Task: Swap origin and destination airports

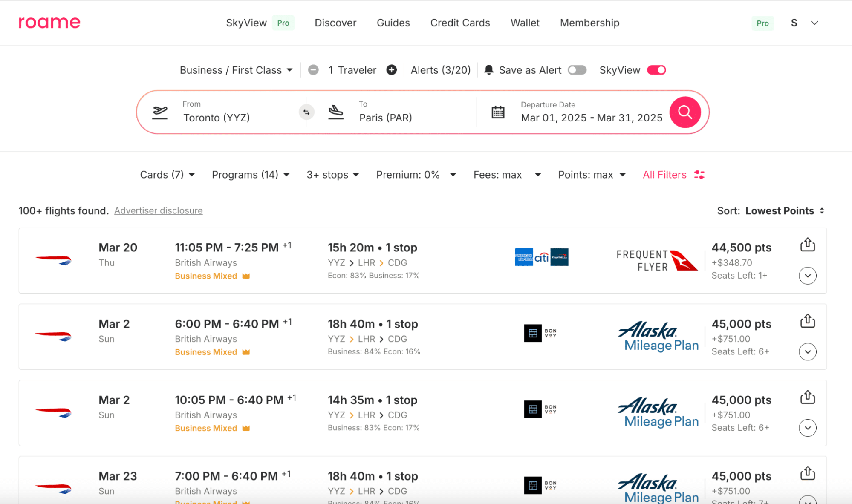Action: pyautogui.click(x=306, y=112)
